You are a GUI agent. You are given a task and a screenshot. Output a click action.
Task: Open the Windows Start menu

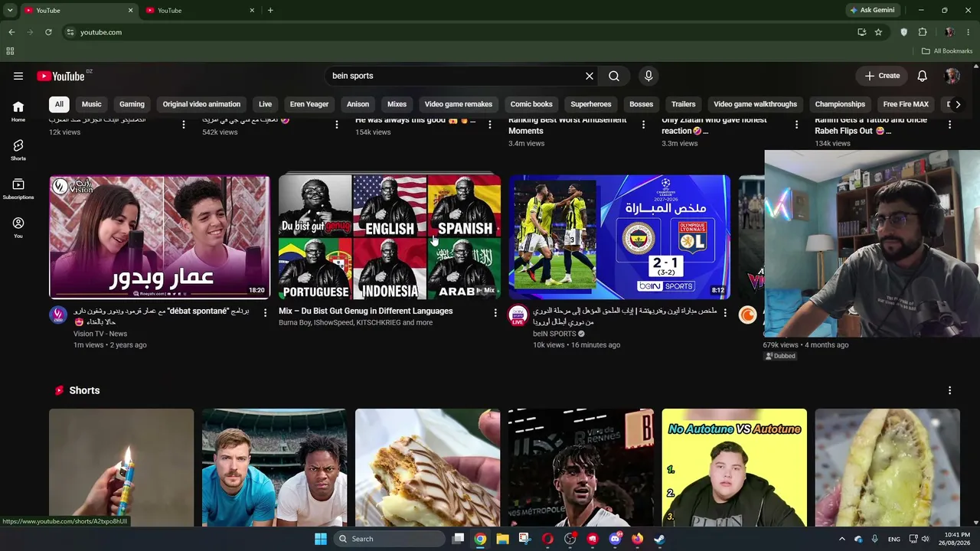(x=321, y=539)
